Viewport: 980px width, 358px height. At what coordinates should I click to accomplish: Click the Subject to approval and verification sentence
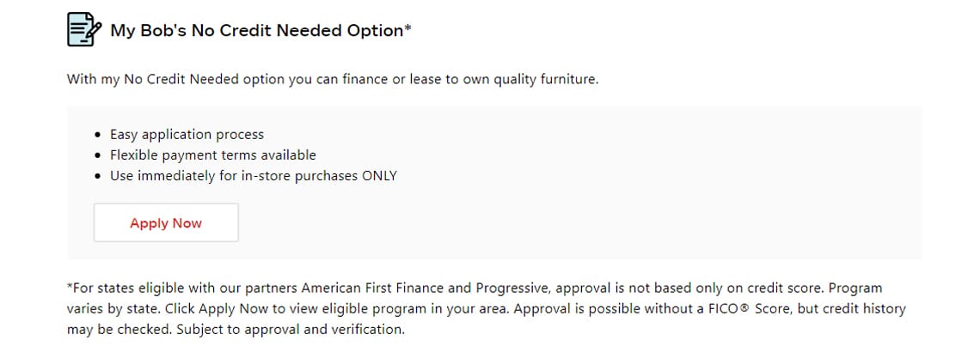pyautogui.click(x=291, y=330)
